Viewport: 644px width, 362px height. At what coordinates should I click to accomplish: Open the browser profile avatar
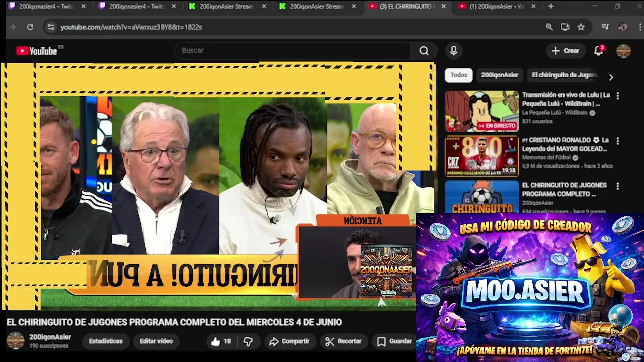(623, 27)
